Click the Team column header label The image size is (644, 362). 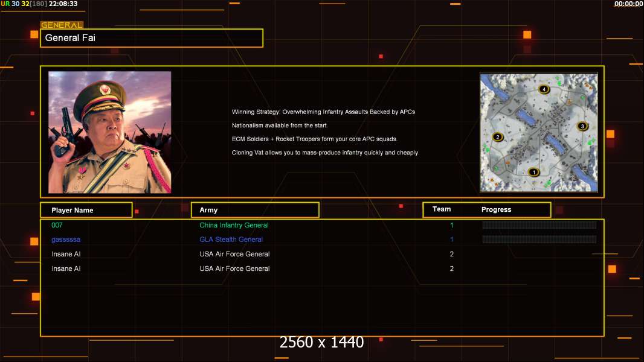tap(442, 209)
